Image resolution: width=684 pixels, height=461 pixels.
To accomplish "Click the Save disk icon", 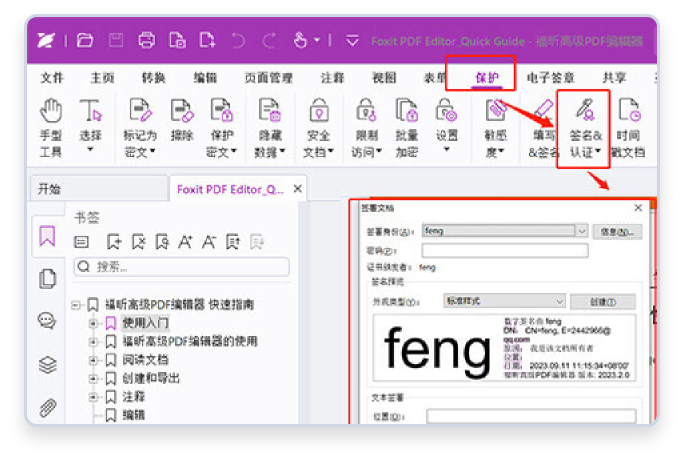I will point(116,41).
